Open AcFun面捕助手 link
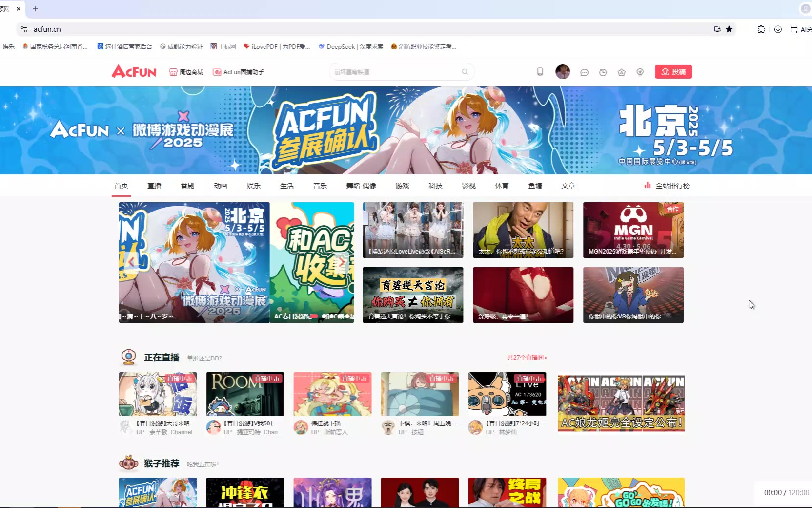The image size is (812, 508). click(238, 72)
